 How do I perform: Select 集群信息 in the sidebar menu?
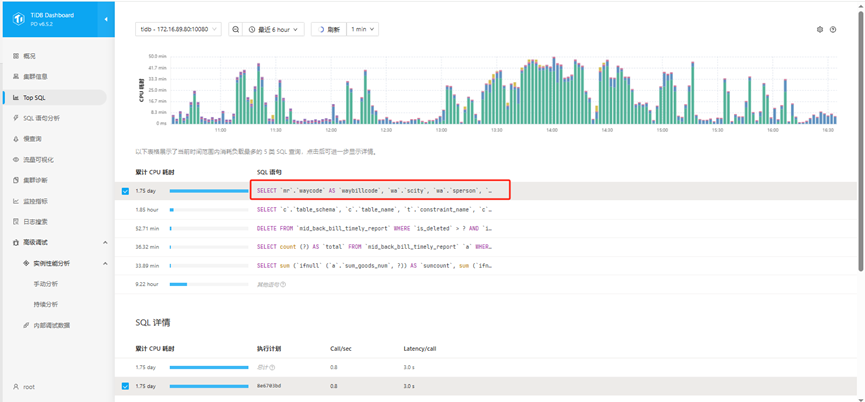pyautogui.click(x=35, y=76)
